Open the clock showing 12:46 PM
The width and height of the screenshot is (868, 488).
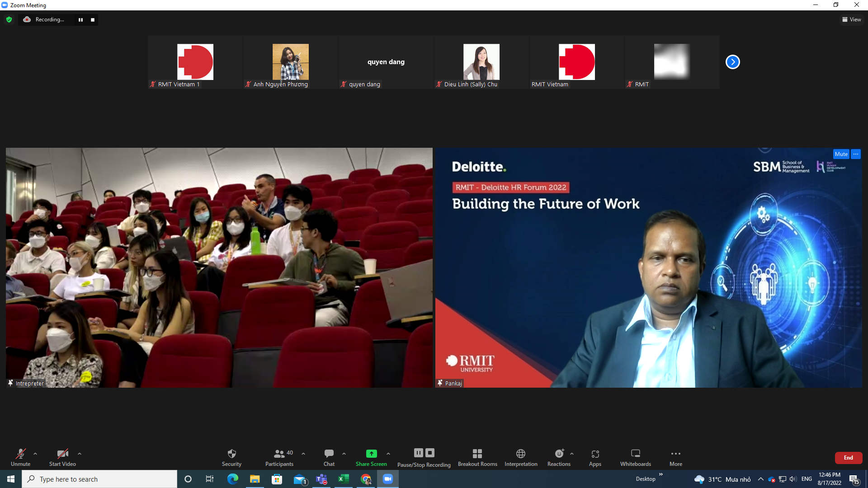pyautogui.click(x=830, y=479)
